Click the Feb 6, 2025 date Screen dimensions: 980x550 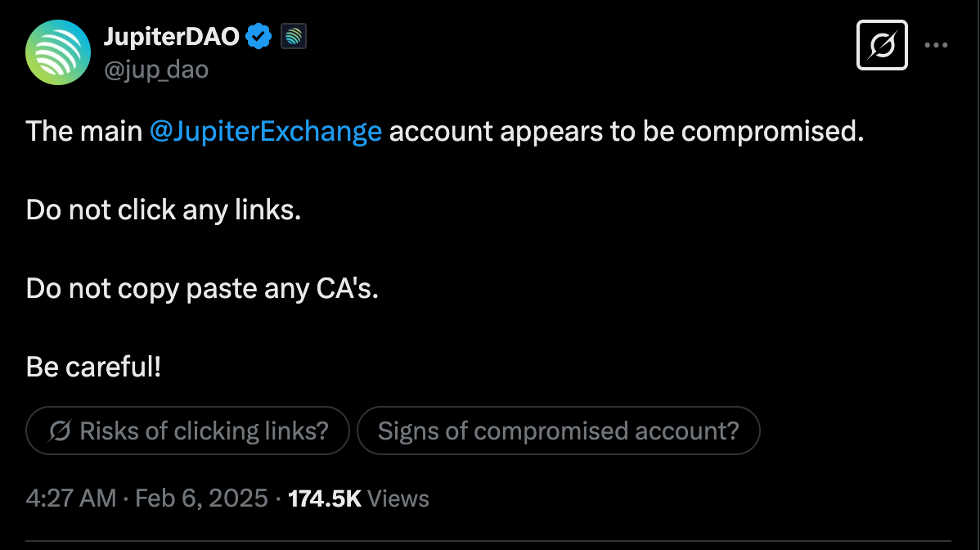coord(201,498)
